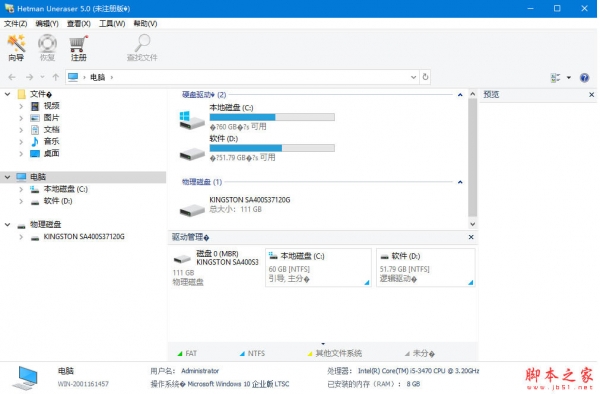This screenshot has width=600, height=394.
Task: Launch the 向导 wizard tool
Action: tap(16, 47)
